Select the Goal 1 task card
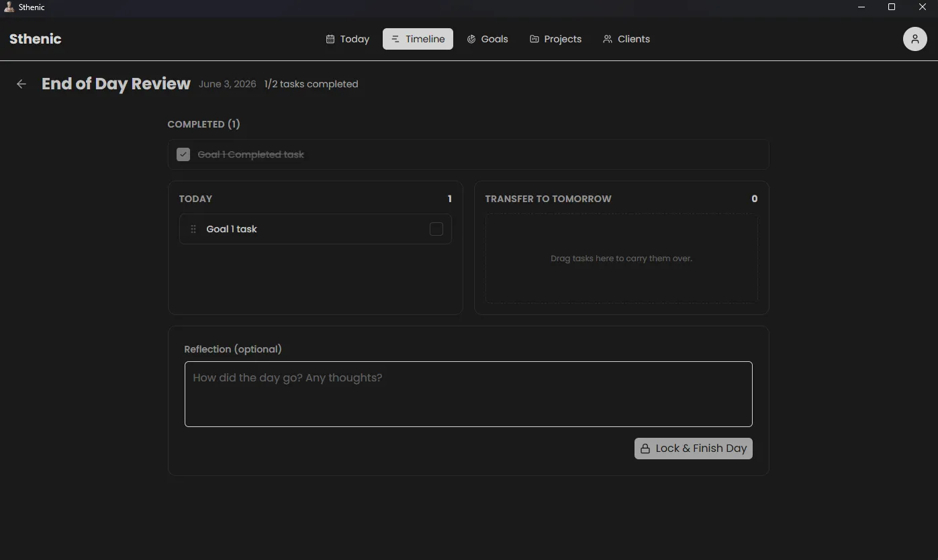The image size is (938, 560). (x=316, y=229)
